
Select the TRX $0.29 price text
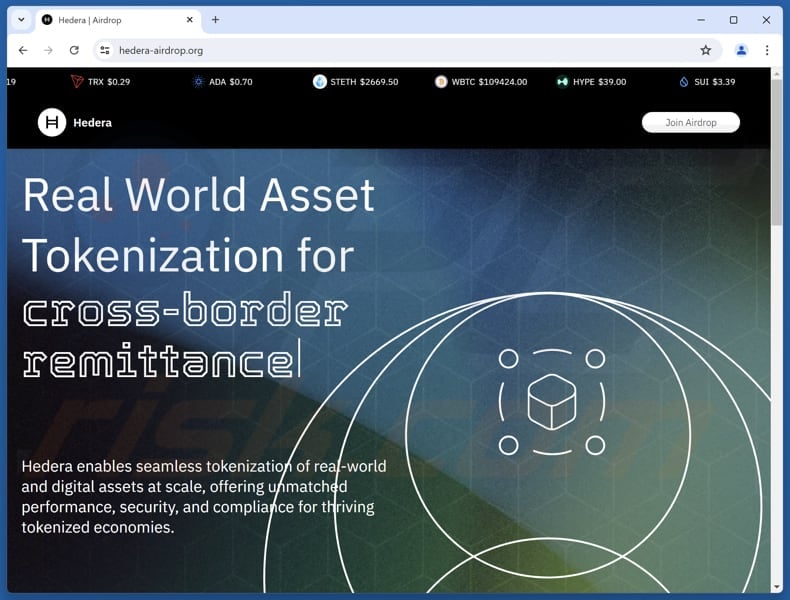pos(109,82)
